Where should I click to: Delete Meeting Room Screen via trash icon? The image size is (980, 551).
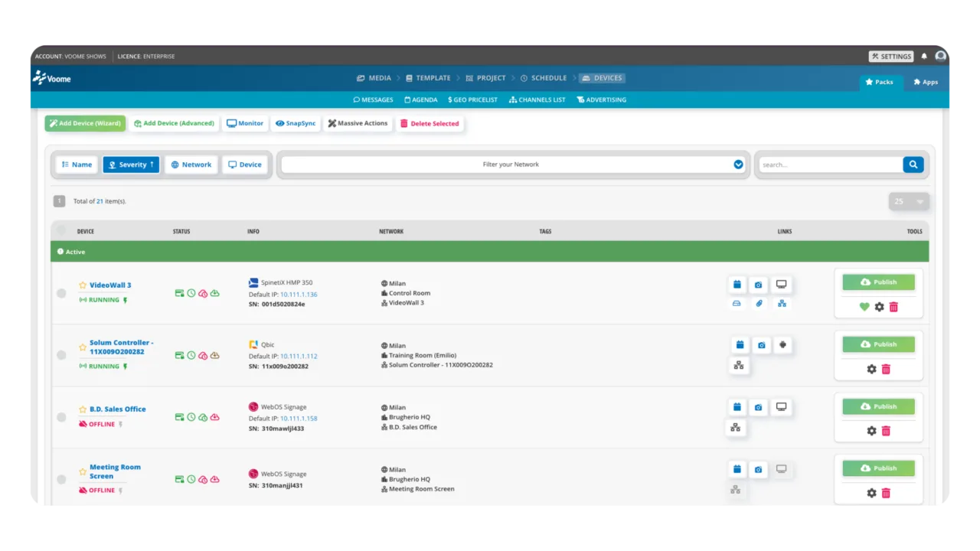pyautogui.click(x=886, y=493)
